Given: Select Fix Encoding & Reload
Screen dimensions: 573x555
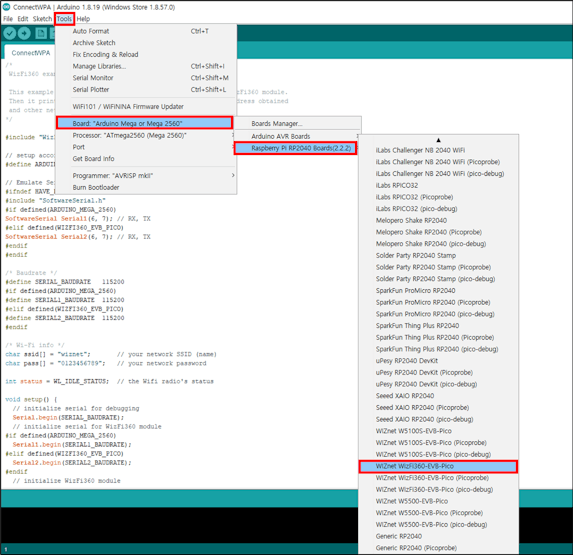Looking at the screenshot, I should coord(146,55).
